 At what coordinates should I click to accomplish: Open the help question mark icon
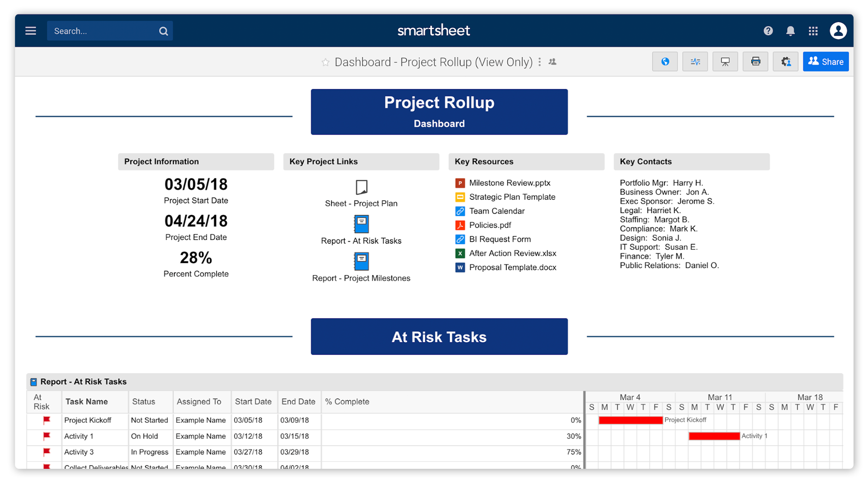click(768, 31)
